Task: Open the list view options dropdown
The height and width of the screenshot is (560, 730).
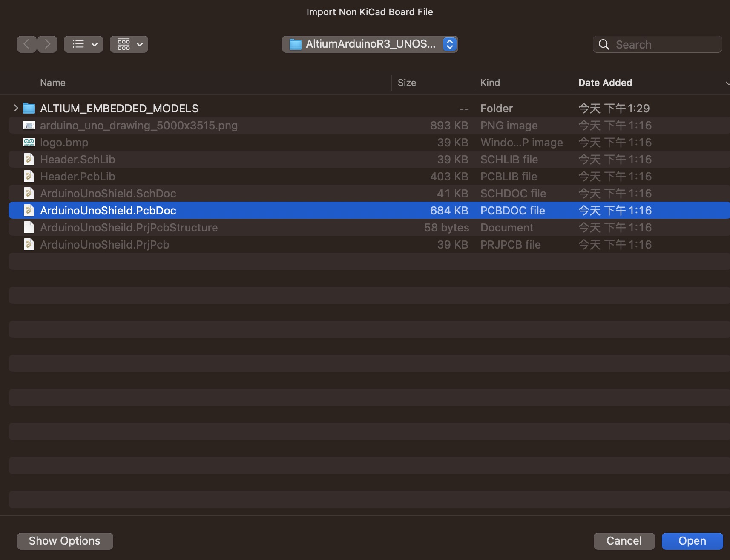Action: pos(83,44)
